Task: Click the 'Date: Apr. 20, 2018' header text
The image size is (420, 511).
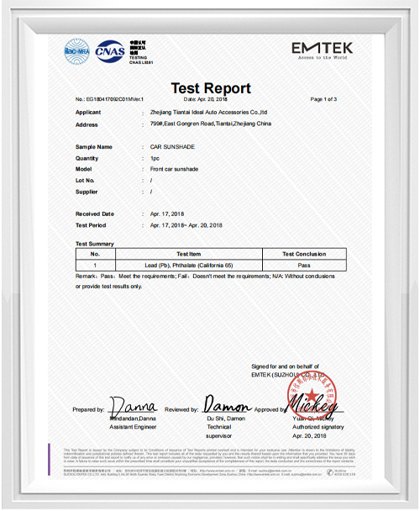Action: pyautogui.click(x=205, y=99)
